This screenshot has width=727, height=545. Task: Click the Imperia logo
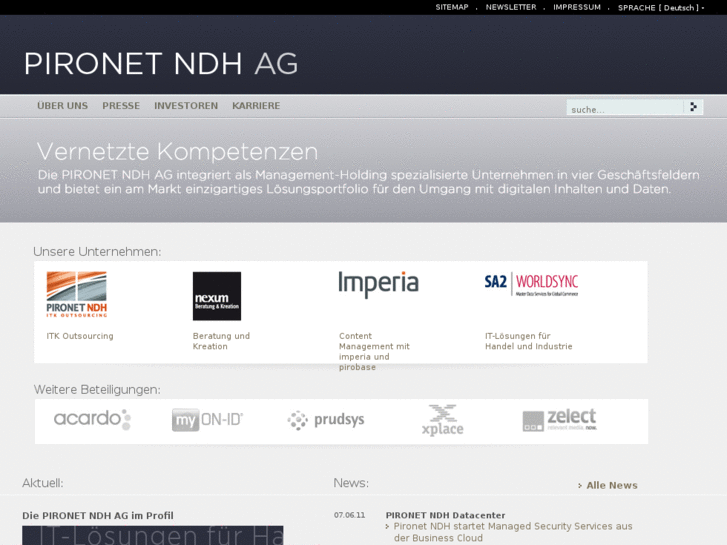tap(378, 284)
